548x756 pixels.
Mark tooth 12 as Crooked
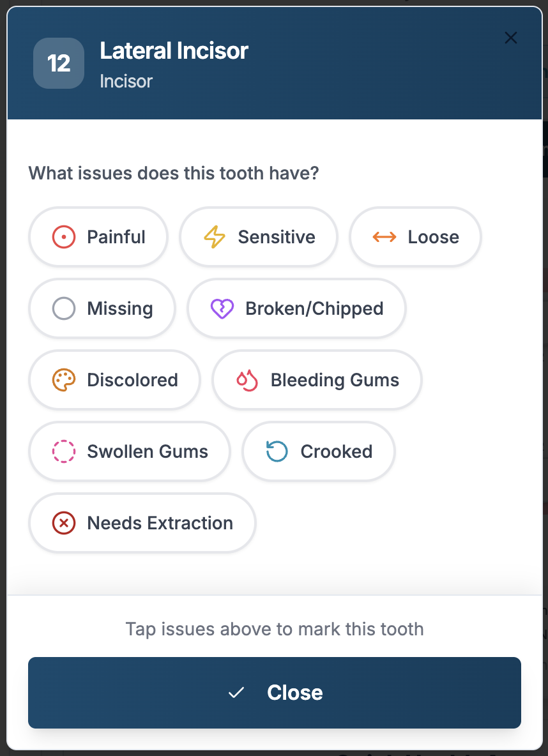(318, 451)
